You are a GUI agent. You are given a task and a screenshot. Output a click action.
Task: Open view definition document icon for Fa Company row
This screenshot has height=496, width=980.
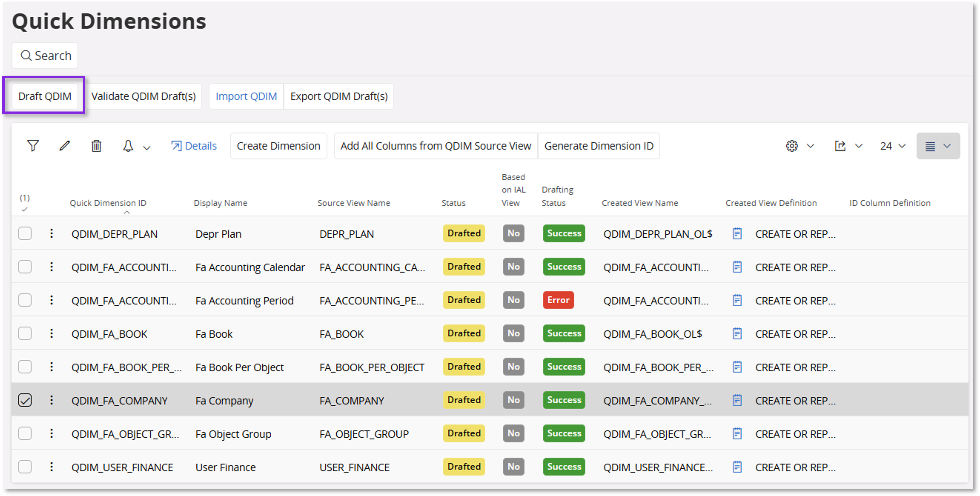(x=737, y=400)
